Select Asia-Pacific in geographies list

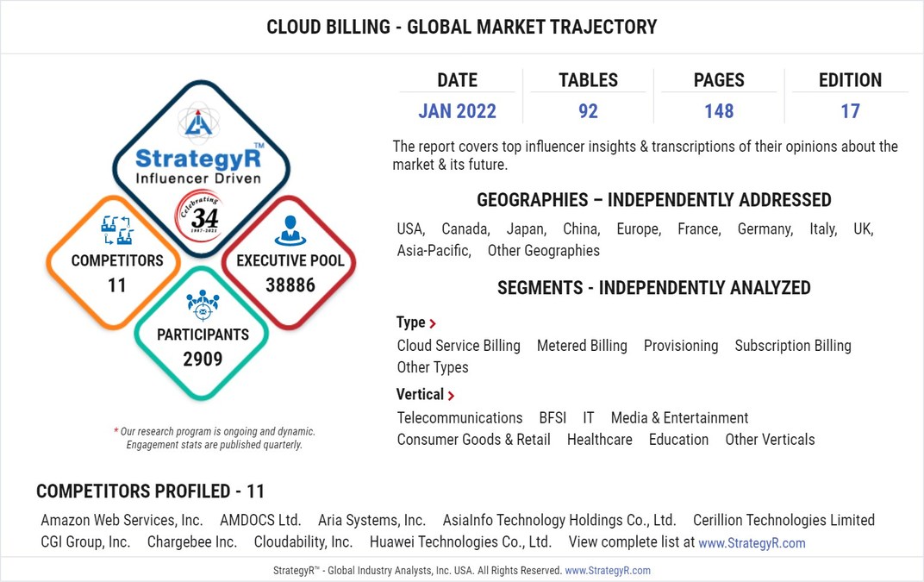click(x=434, y=251)
